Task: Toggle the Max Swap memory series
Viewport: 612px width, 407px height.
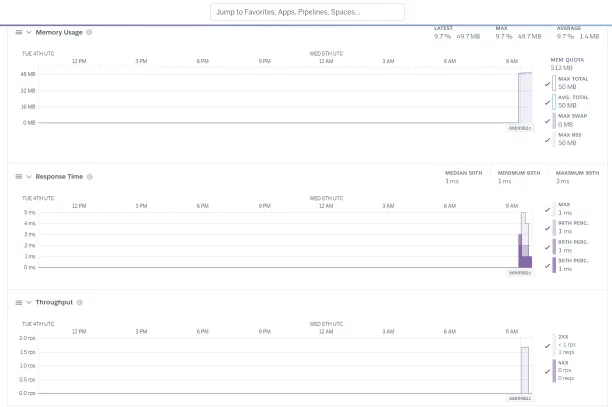Action: 547,121
